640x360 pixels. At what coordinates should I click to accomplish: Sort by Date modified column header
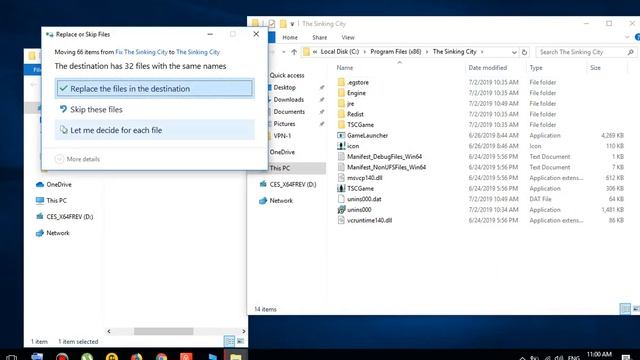point(487,68)
